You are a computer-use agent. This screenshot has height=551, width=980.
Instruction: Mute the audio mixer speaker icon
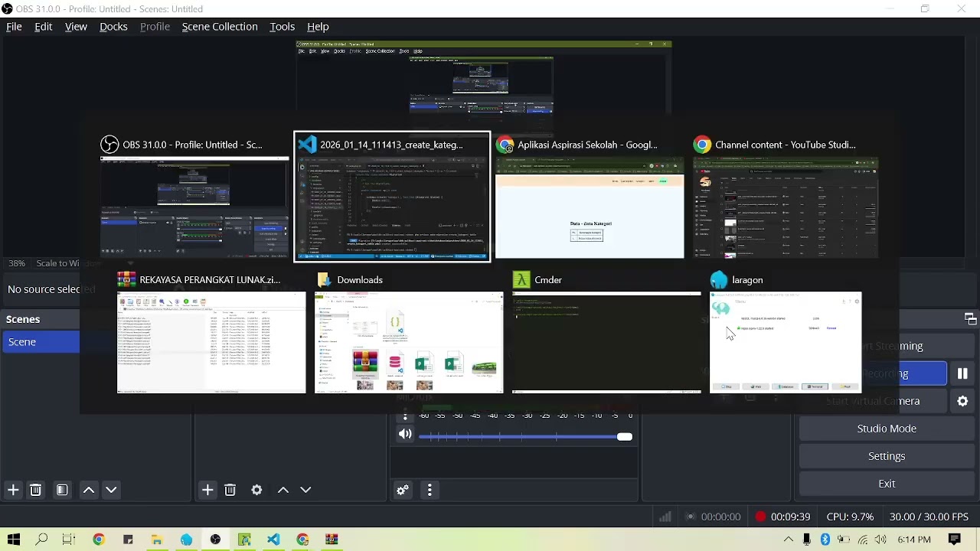click(x=405, y=435)
